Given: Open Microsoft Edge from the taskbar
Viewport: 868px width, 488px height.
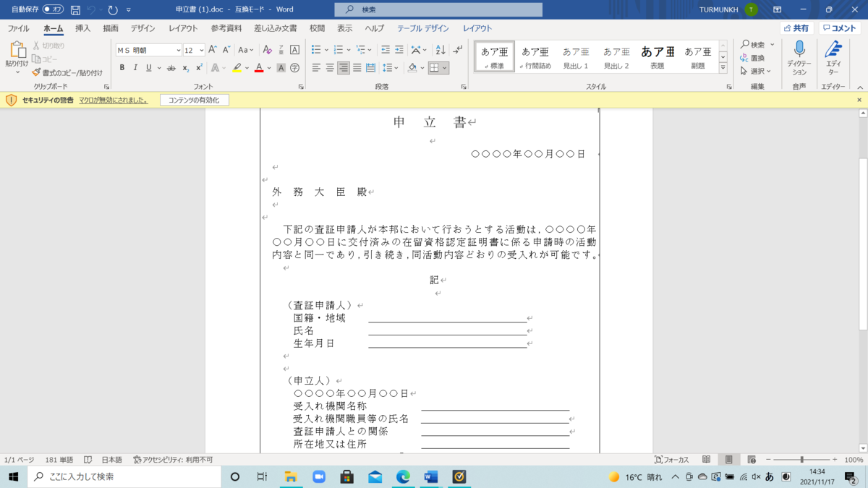Looking at the screenshot, I should pos(403,477).
